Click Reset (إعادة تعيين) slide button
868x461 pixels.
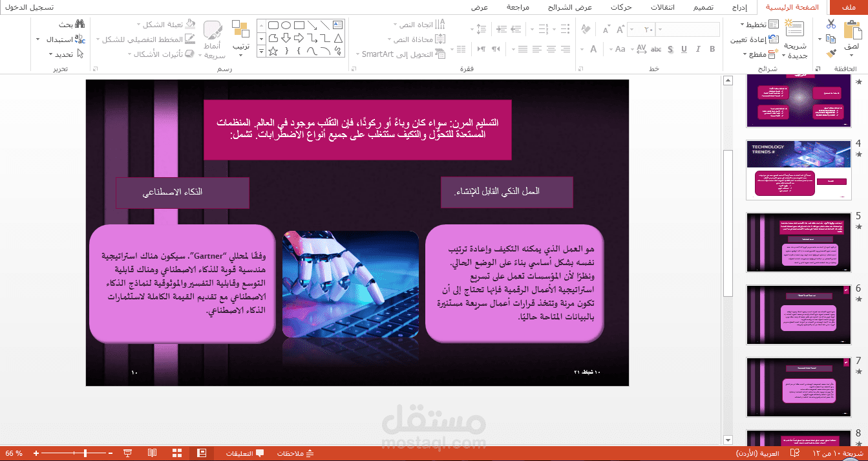(x=755, y=39)
